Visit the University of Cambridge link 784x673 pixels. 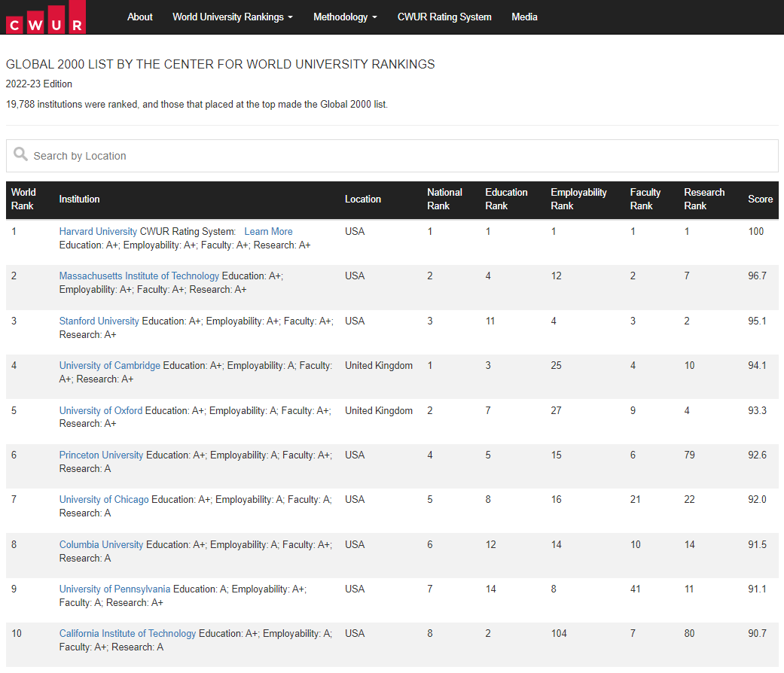point(110,365)
